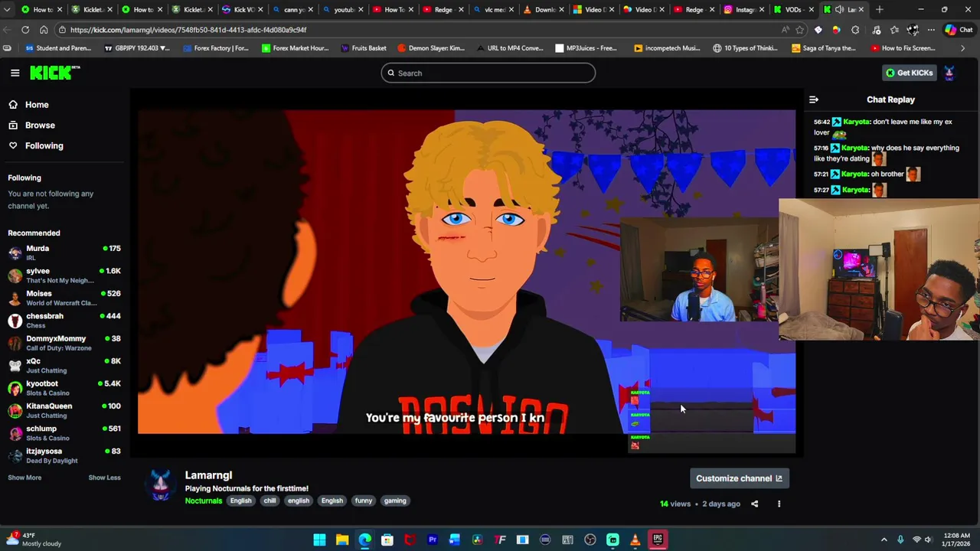Collapse the Chat Replay panel

[x=814, y=99]
